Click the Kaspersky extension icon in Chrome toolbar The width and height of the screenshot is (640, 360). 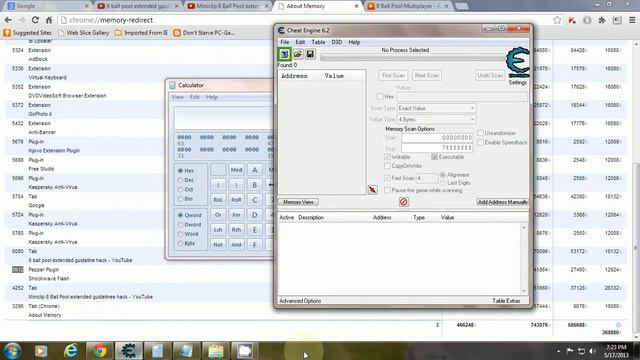(x=572, y=20)
